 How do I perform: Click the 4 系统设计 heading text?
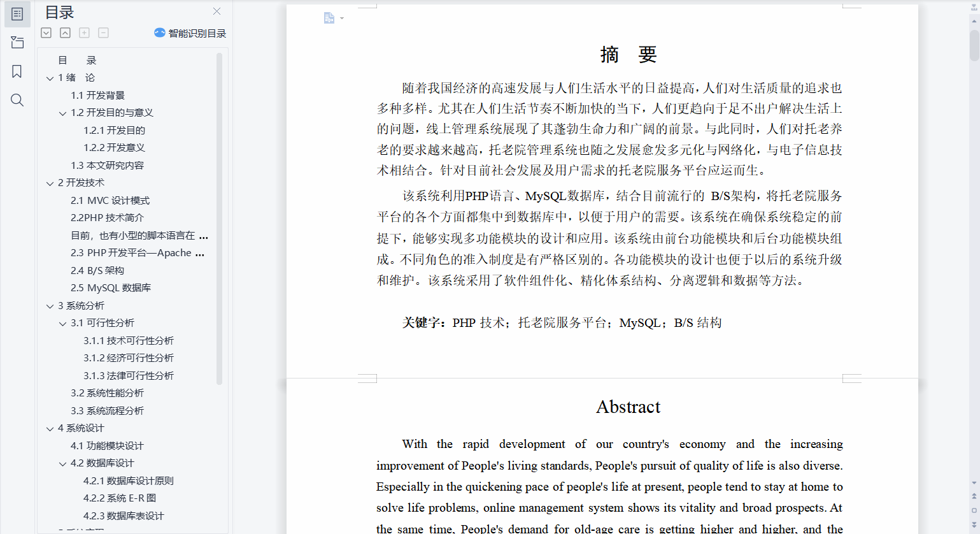coord(81,428)
